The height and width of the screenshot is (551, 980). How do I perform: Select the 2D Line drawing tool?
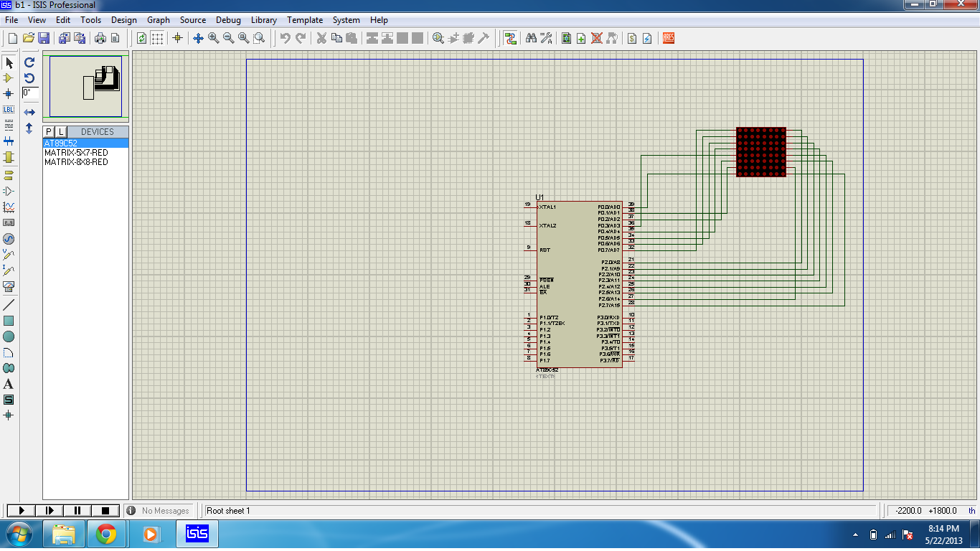[9, 305]
